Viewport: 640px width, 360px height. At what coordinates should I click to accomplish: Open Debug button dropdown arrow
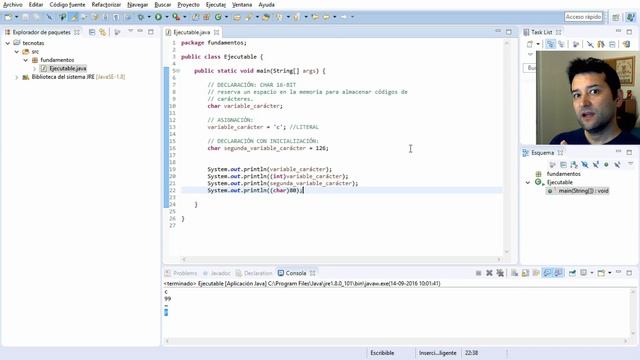tap(149, 17)
